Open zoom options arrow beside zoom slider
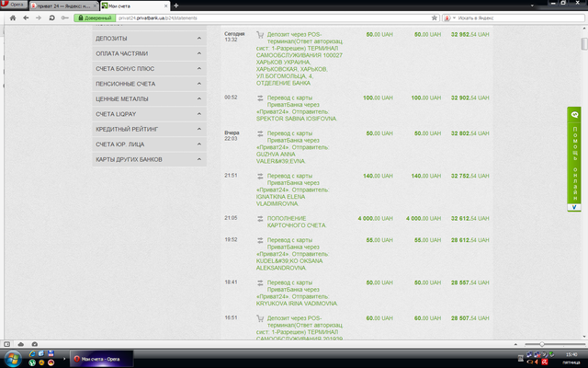 click(x=515, y=344)
